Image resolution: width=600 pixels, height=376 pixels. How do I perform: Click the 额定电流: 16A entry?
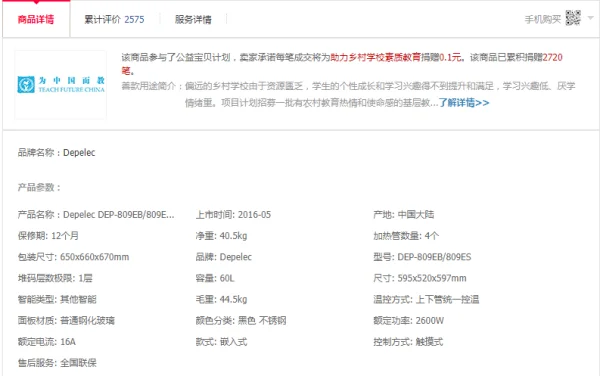tap(47, 342)
